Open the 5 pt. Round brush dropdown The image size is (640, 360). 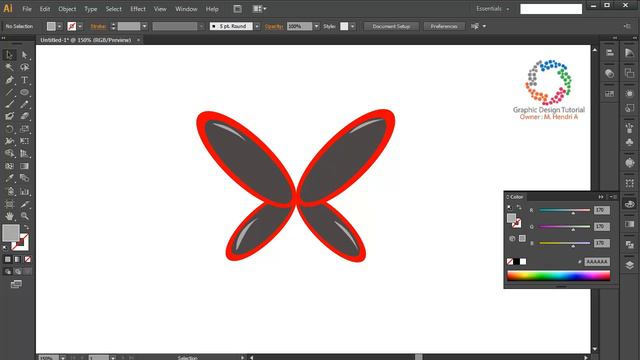257,26
